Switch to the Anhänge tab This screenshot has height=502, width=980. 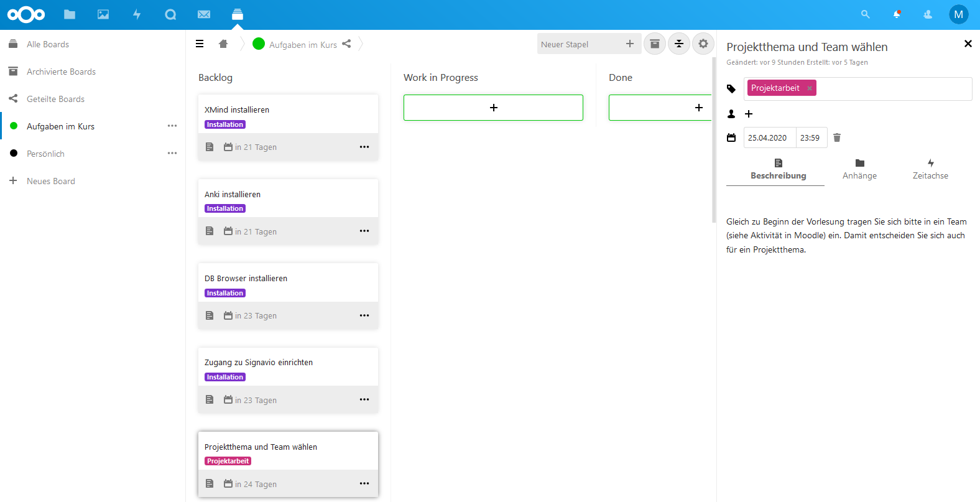click(859, 169)
